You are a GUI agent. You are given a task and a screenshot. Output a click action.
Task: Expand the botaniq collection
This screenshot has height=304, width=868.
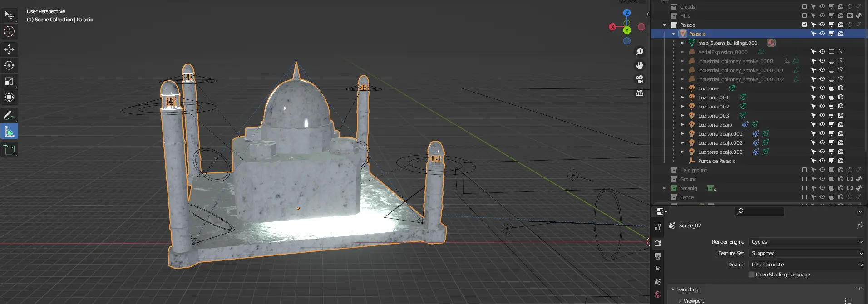665,188
